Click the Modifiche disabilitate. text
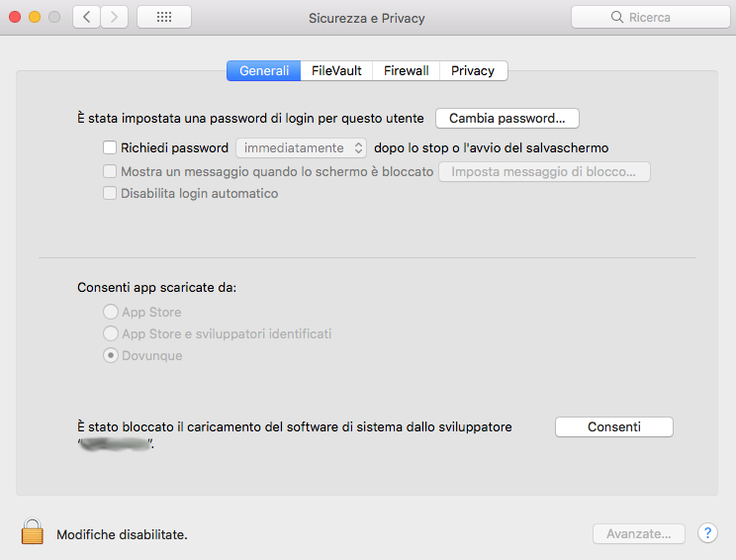This screenshot has width=736, height=560. click(x=122, y=534)
